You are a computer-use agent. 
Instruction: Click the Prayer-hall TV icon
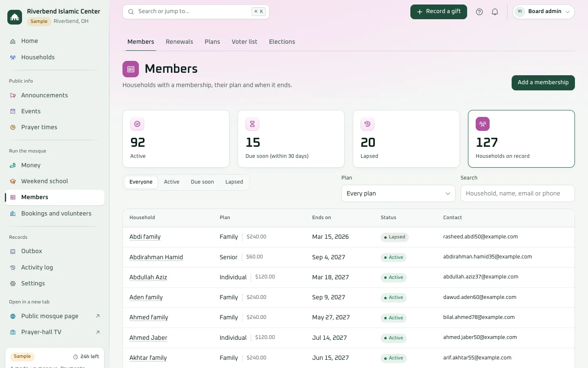(x=13, y=332)
